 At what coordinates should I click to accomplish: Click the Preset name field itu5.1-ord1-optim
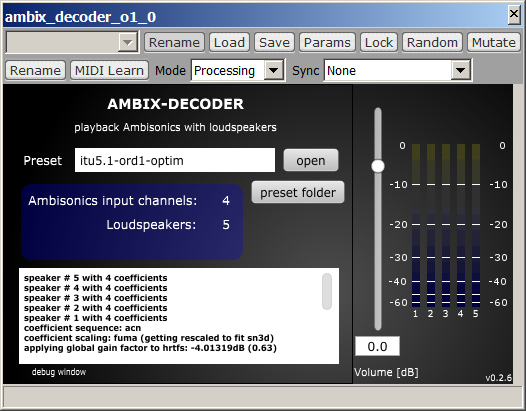[x=175, y=160]
